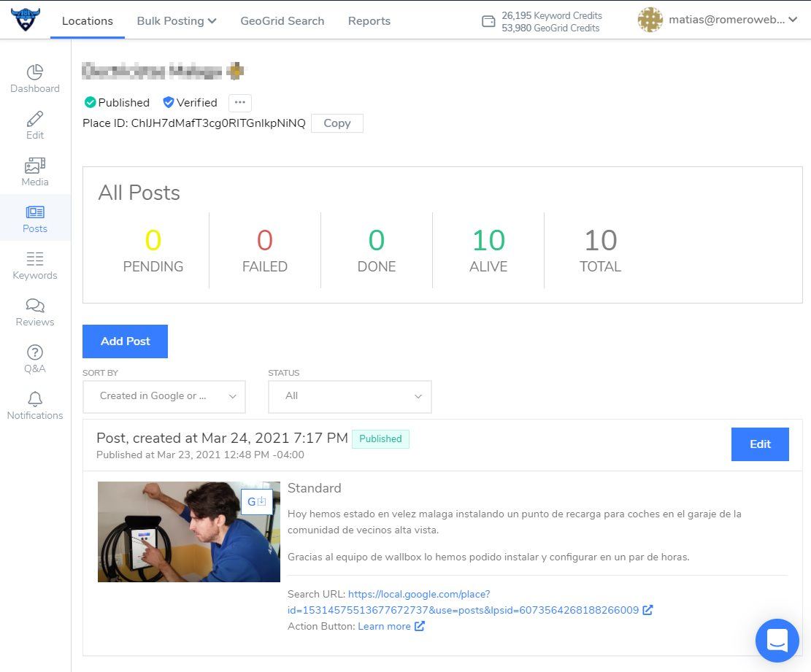Expand the Bulk Posting dropdown menu
The height and width of the screenshot is (672, 811).
click(177, 21)
